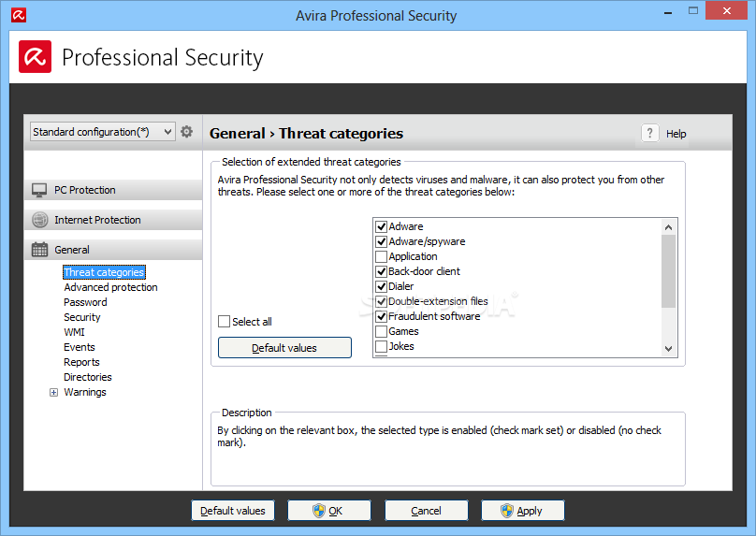The image size is (756, 536).
Task: Open the Standard configuration dropdown
Action: (x=102, y=132)
